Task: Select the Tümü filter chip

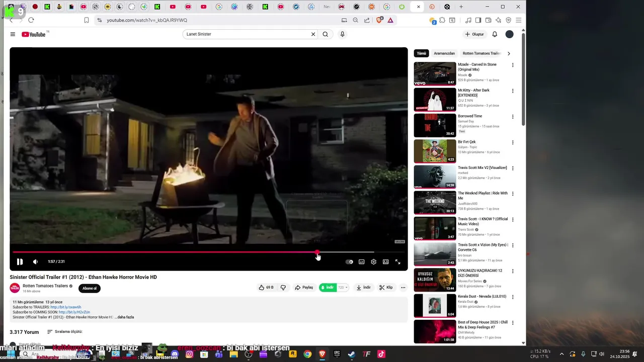Action: coord(421,53)
